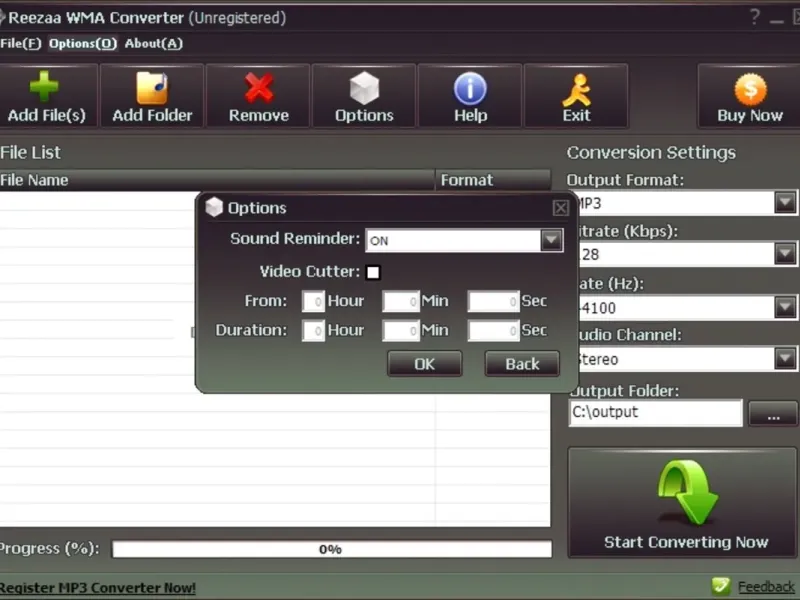Open the Bitrate (Kbps) dropdown arrow
800x600 pixels.
pyautogui.click(x=785, y=254)
